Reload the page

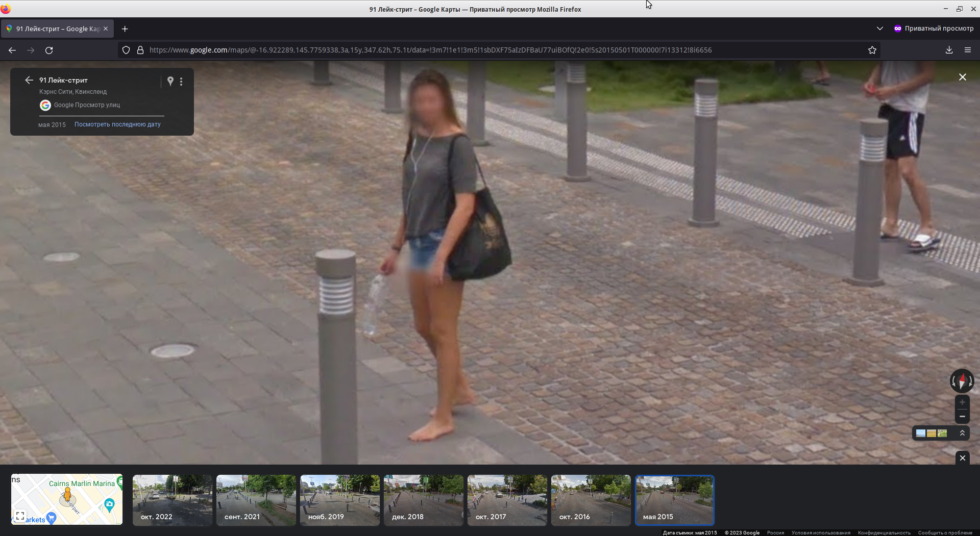49,50
